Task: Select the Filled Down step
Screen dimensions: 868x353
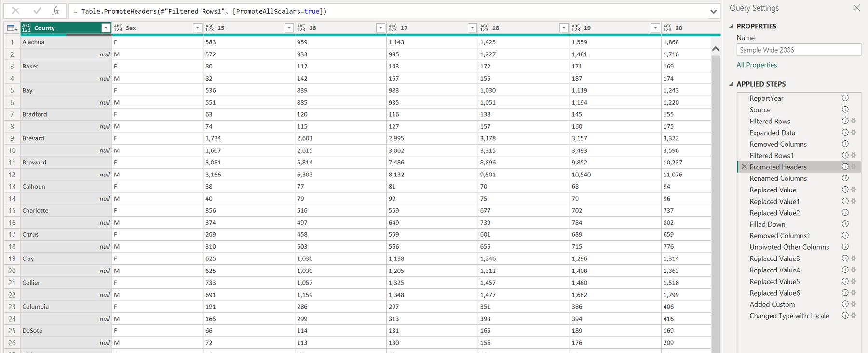Action: (767, 224)
